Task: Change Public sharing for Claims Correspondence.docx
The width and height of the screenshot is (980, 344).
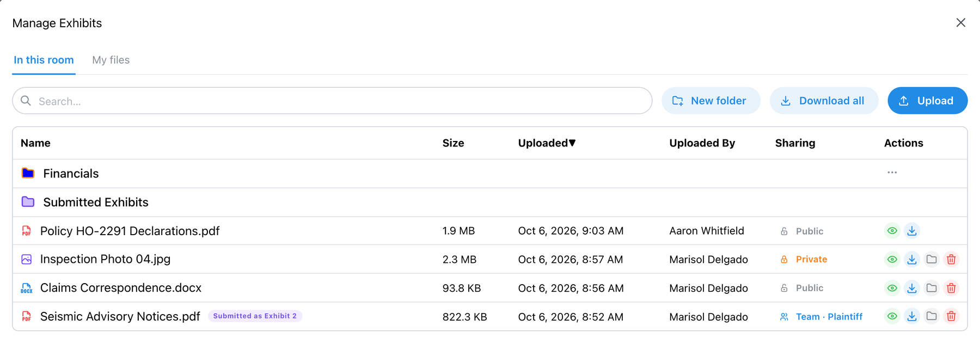Action: tap(801, 288)
